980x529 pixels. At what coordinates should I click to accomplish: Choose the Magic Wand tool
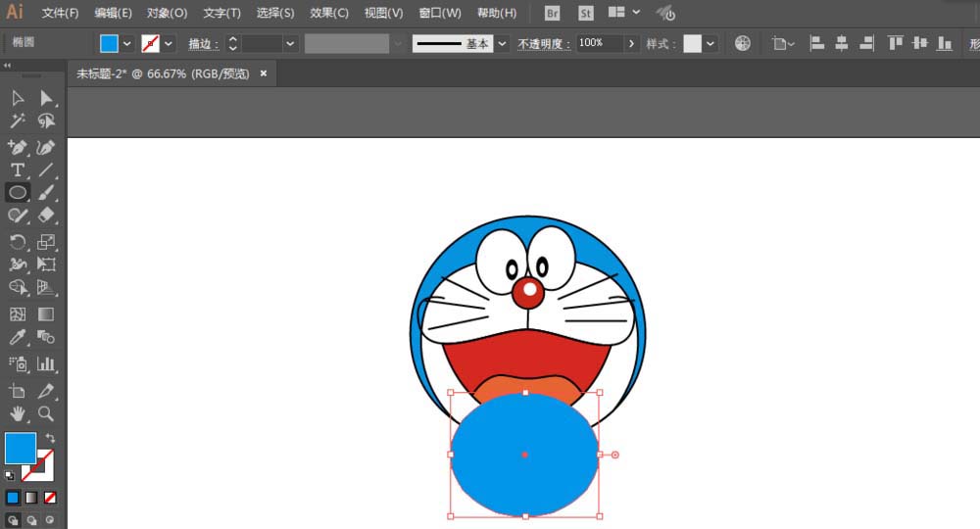(x=18, y=120)
